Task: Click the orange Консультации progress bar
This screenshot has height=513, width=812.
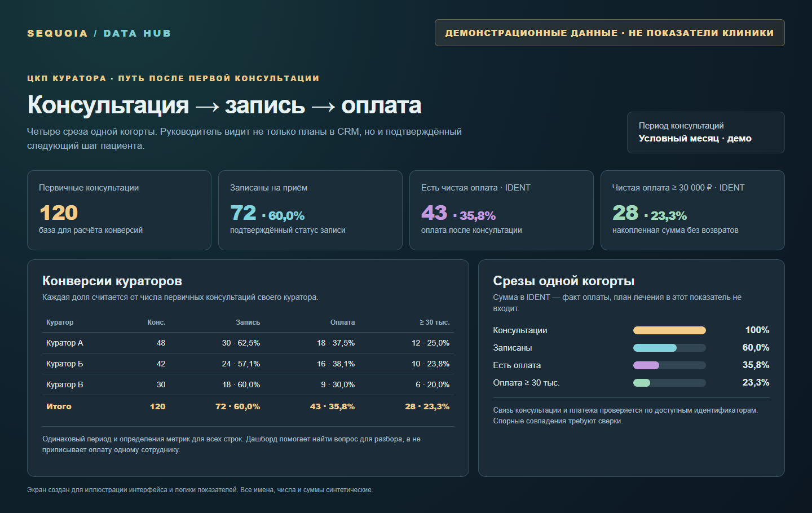Action: click(x=669, y=330)
